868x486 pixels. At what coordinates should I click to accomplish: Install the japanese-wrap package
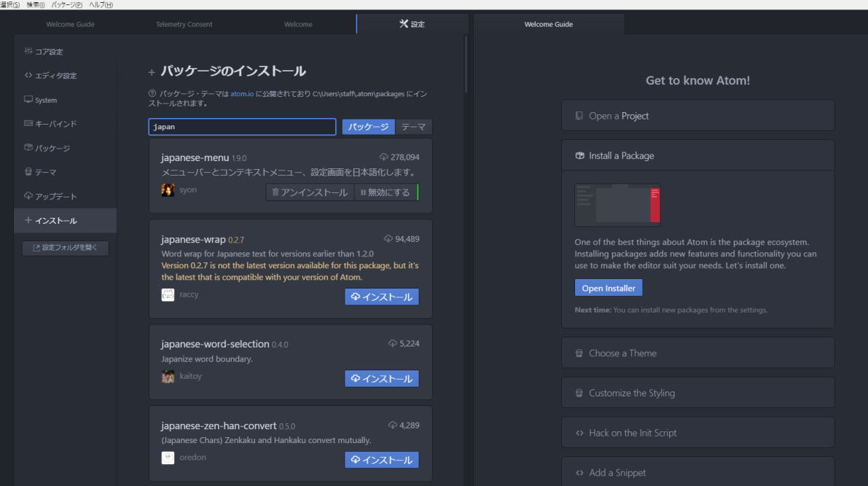point(381,297)
